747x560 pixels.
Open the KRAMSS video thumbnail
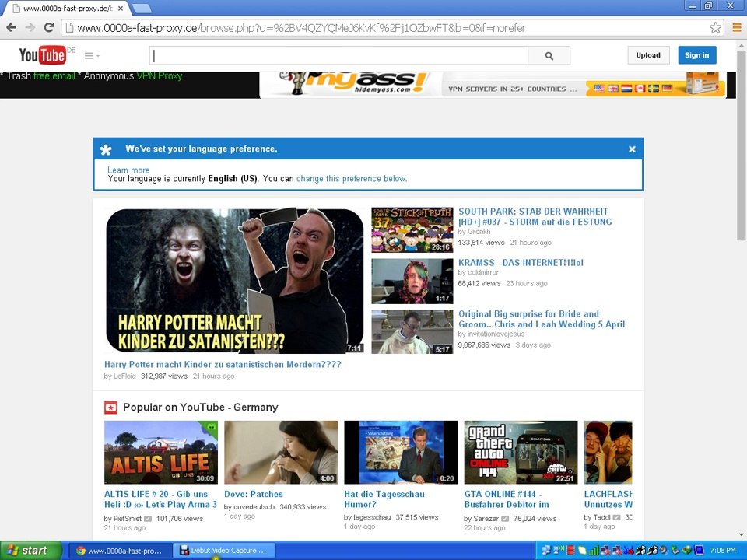(412, 281)
